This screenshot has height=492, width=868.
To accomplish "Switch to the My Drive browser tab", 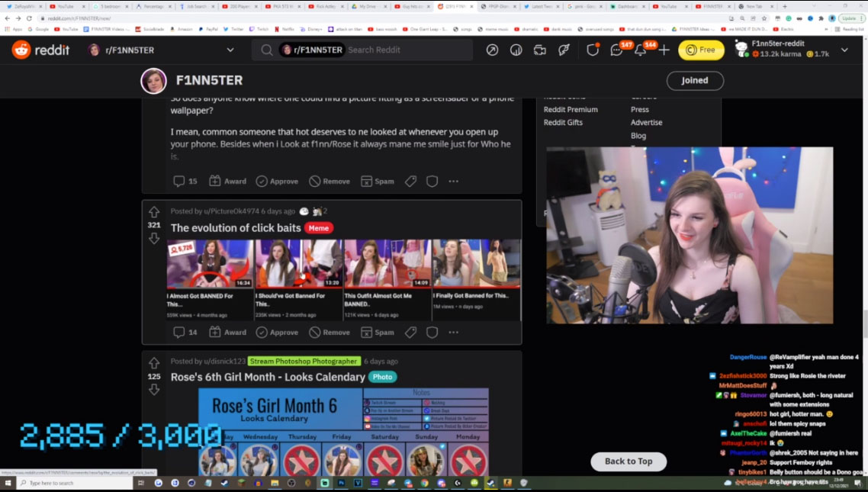I will tap(369, 7).
